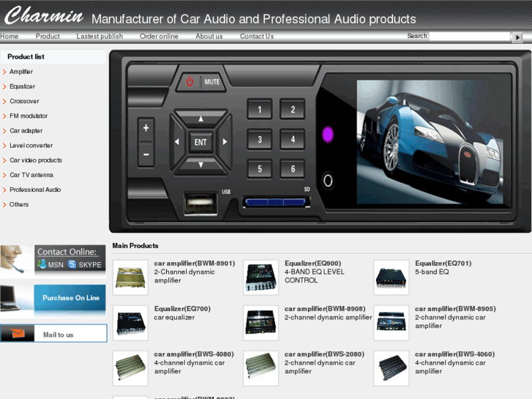Open car amplifier BWS-2080 thumbnail
The width and height of the screenshot is (532, 399).
[261, 368]
